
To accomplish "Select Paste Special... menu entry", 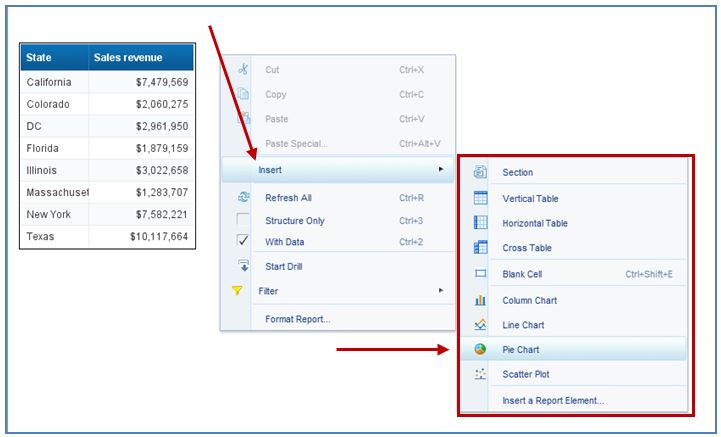I will coord(338,143).
